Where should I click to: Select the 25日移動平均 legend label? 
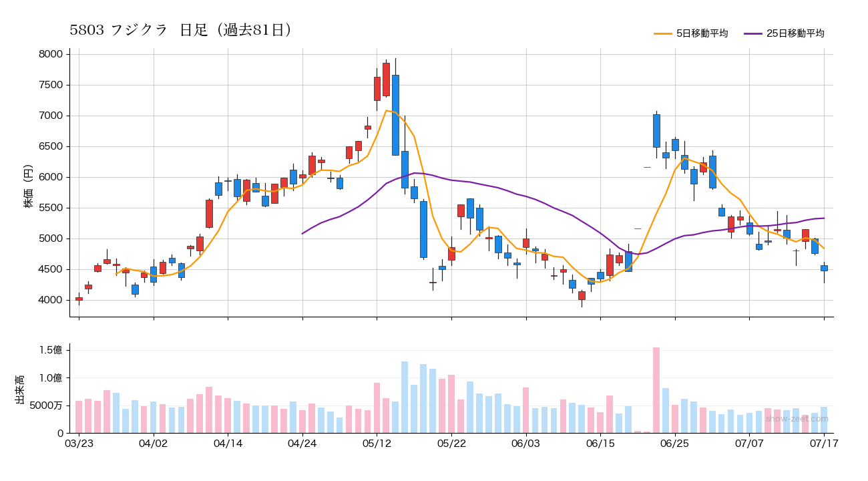point(795,33)
